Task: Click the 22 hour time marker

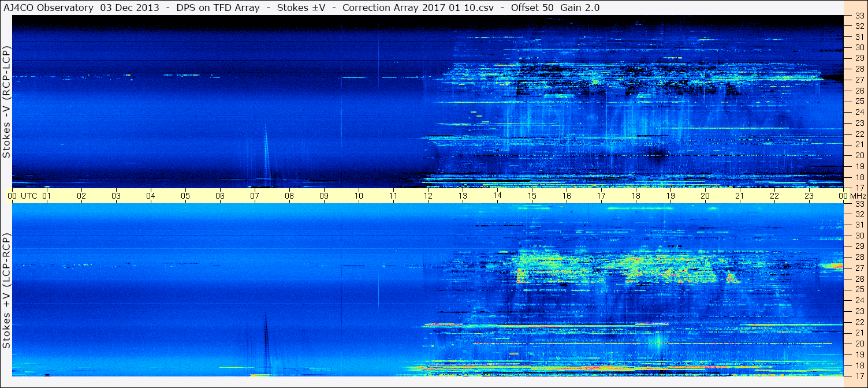Action: click(x=774, y=196)
